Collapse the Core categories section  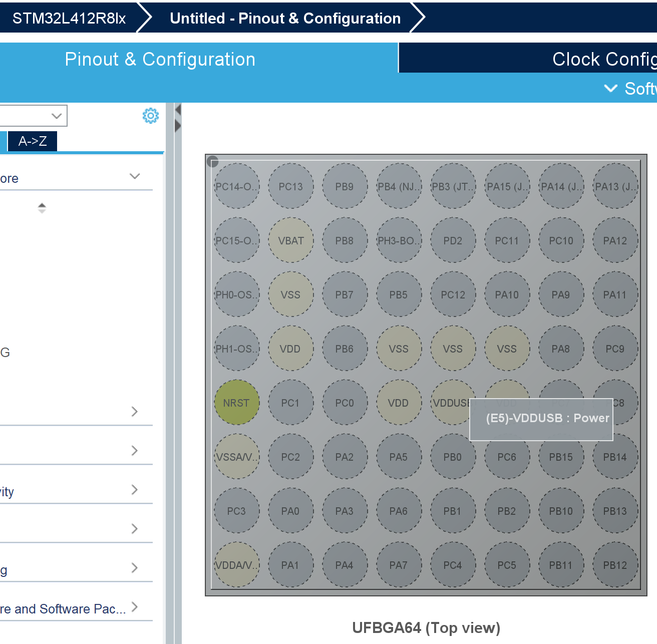pos(134,176)
